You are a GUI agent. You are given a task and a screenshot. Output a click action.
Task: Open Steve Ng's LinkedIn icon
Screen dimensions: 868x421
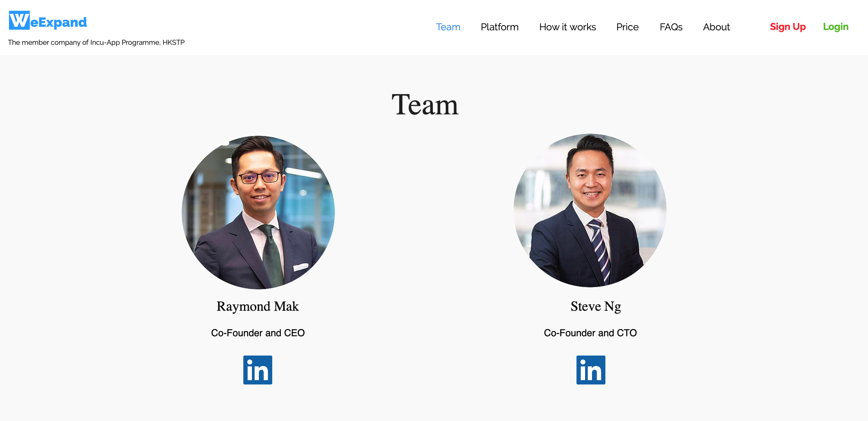[591, 370]
